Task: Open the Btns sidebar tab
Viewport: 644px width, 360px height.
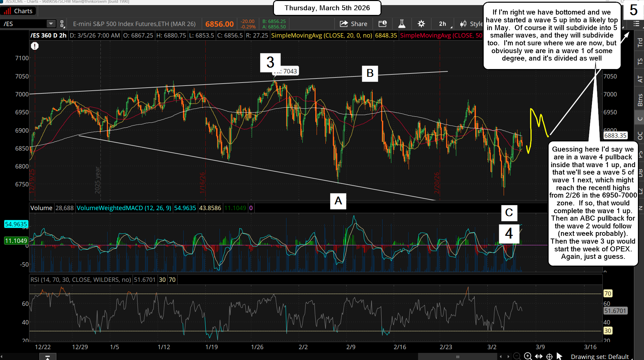Action: (640, 100)
